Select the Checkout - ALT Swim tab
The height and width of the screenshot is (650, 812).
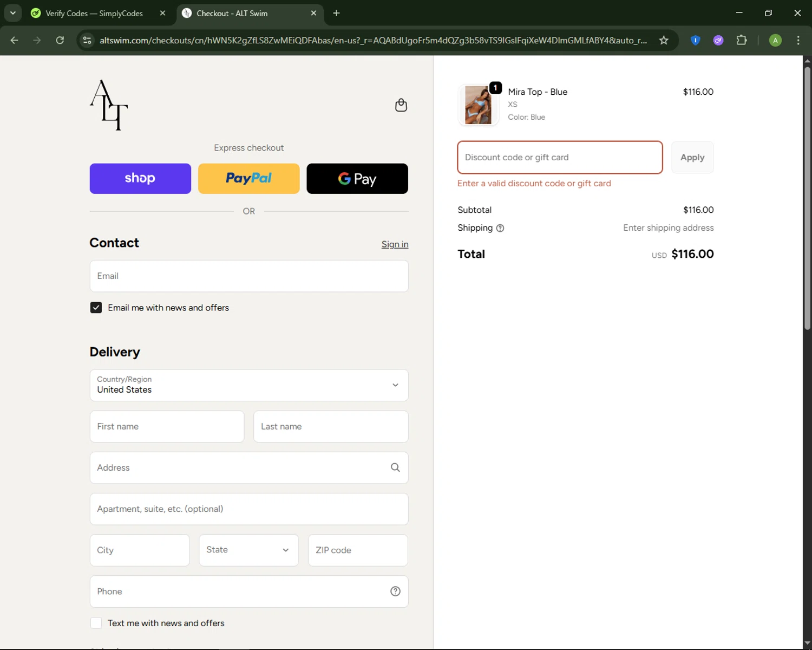[250, 13]
